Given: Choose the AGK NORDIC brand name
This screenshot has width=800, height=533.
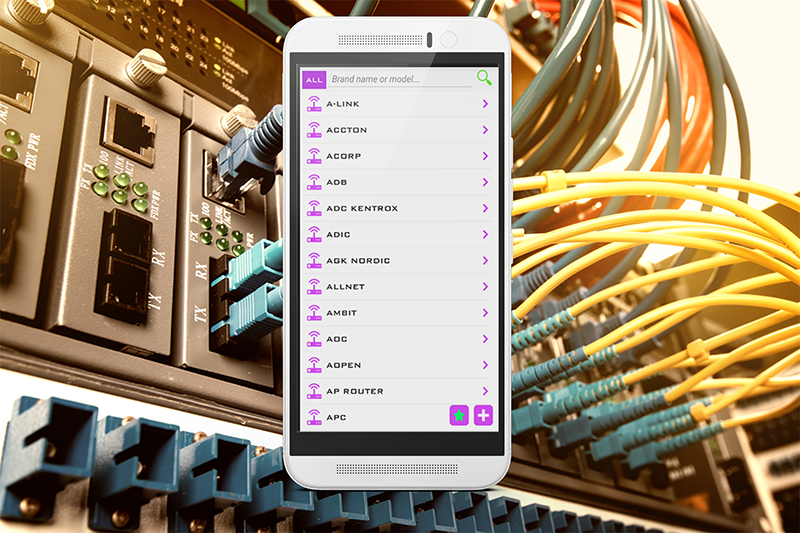Looking at the screenshot, I should click(x=358, y=261).
